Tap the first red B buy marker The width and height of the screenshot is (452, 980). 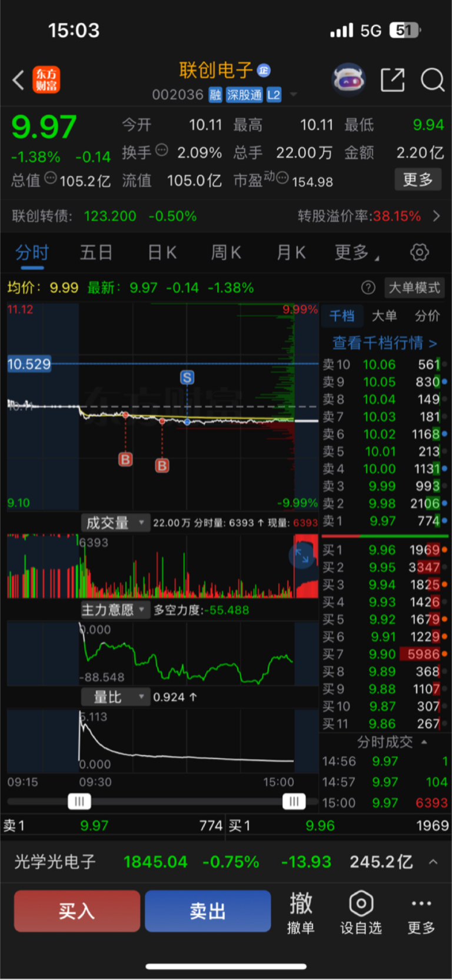click(125, 459)
